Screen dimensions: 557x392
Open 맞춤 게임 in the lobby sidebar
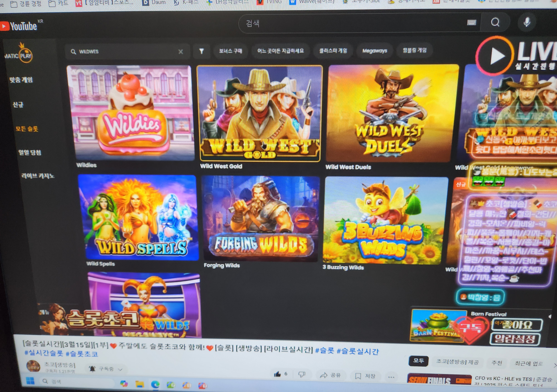click(x=21, y=80)
